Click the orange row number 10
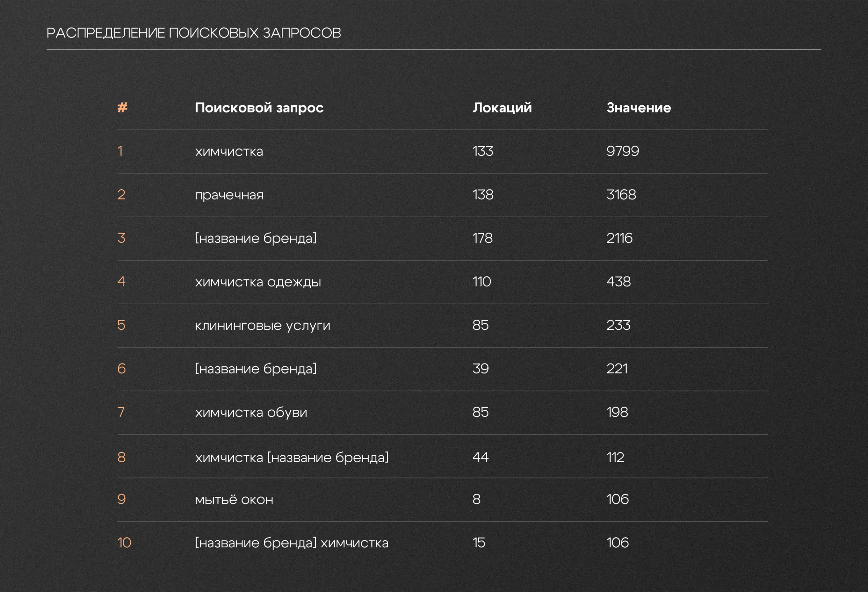The width and height of the screenshot is (868, 592). coord(124,543)
